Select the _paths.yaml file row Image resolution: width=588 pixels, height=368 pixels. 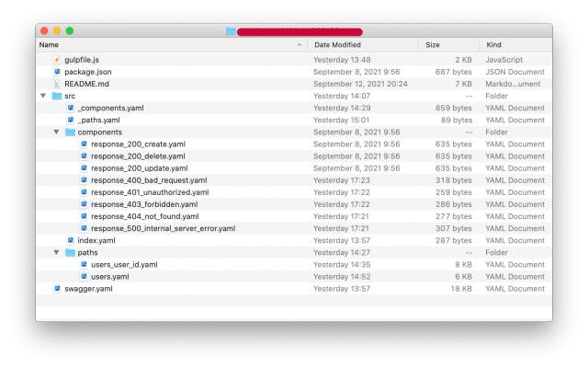[x=98, y=120]
